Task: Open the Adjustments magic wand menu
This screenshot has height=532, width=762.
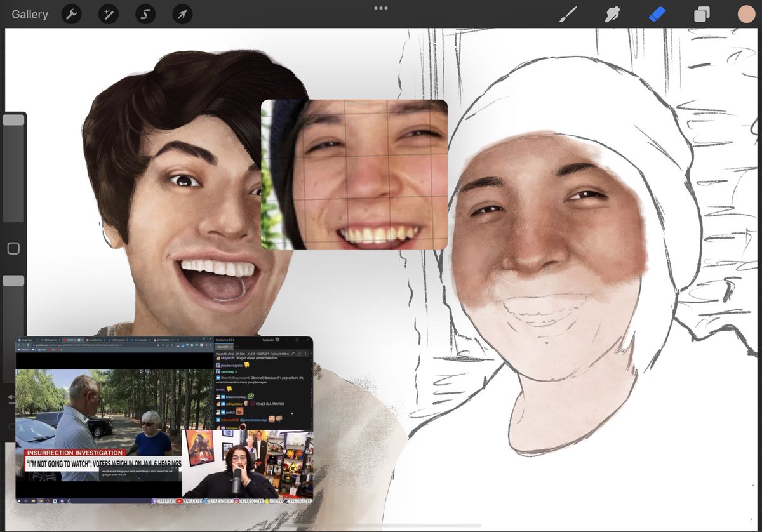Action: coord(108,14)
